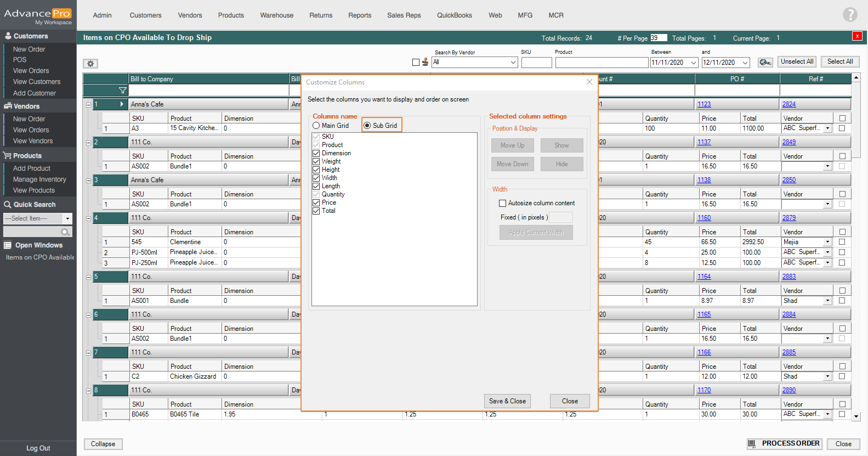Open PO number 1123 link
This screenshot has height=456, width=868.
704,104
